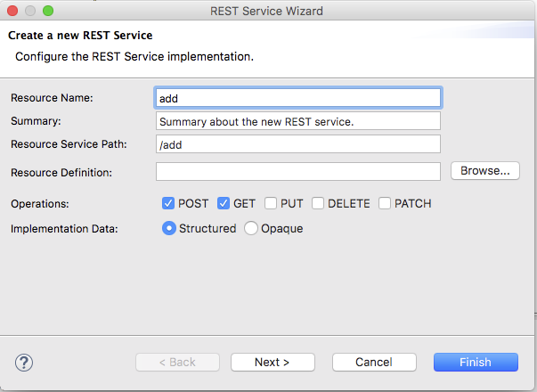Choose the Opaque implementation data option
Image resolution: width=537 pixels, height=392 pixels.
[x=251, y=228]
